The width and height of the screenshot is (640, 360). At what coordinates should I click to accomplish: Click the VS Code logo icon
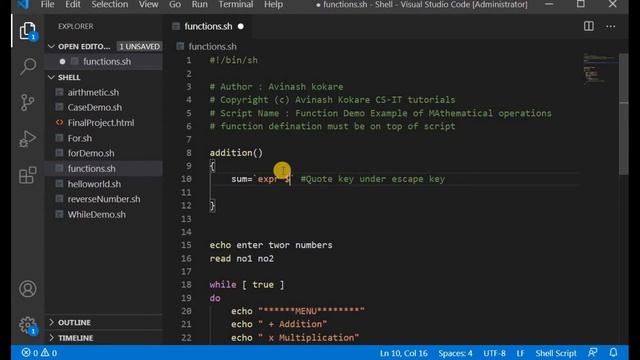tap(23, 4)
